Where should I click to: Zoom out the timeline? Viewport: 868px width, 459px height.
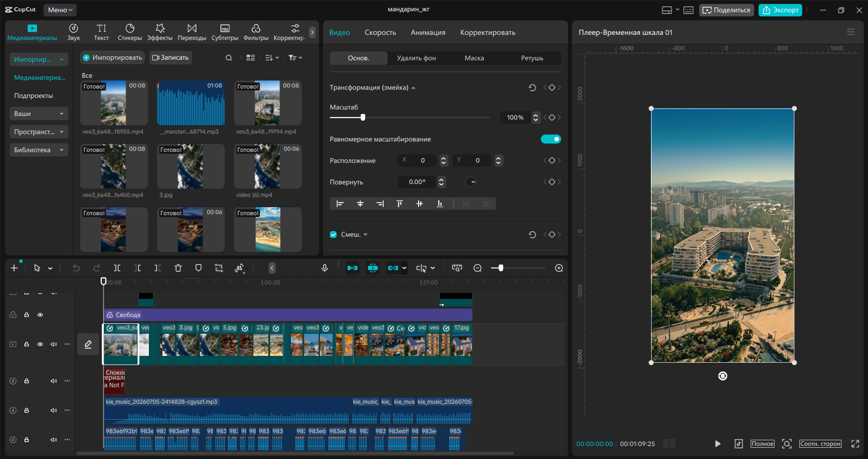(x=477, y=268)
